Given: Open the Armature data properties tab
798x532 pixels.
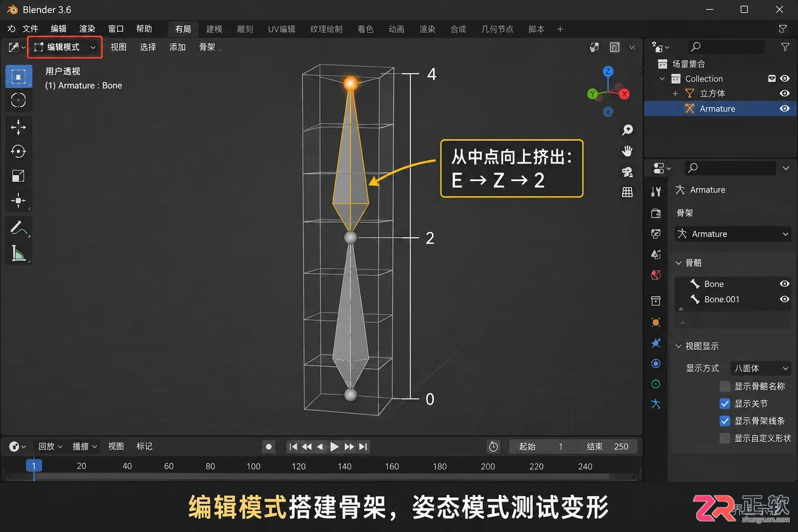Looking at the screenshot, I should coord(656,404).
